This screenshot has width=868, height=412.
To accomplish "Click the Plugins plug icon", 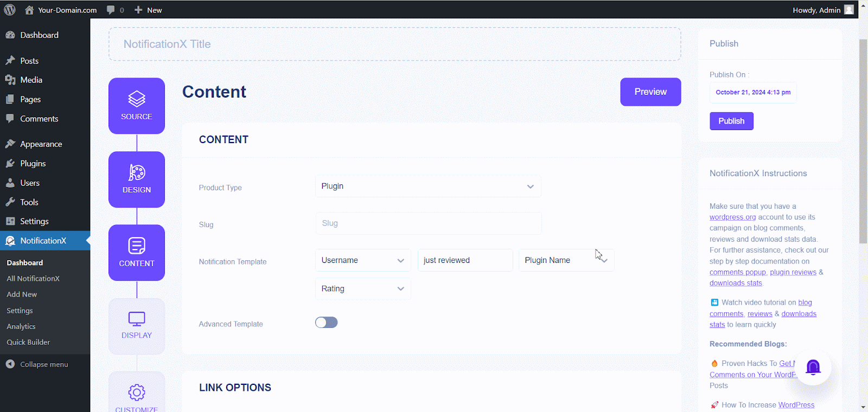I will click(x=10, y=163).
